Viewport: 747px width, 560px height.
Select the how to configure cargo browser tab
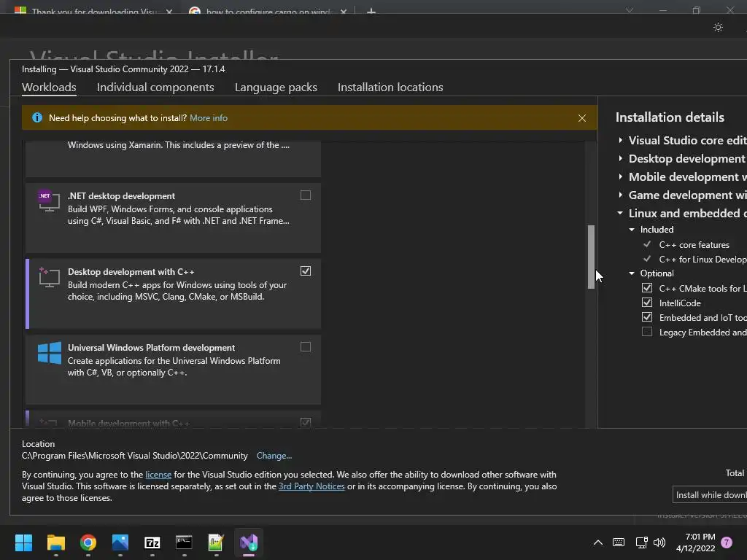[x=268, y=10]
